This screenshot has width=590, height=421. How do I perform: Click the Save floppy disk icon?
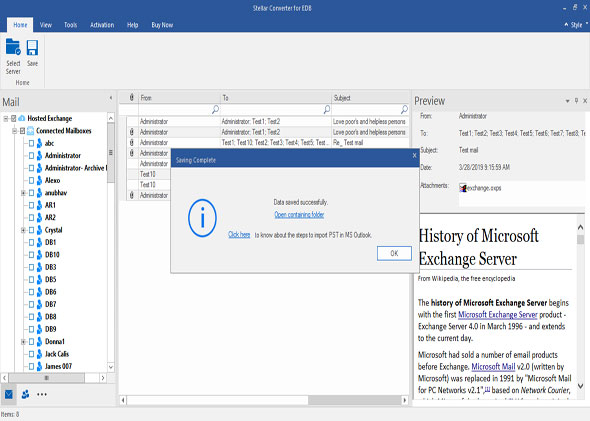[x=32, y=48]
